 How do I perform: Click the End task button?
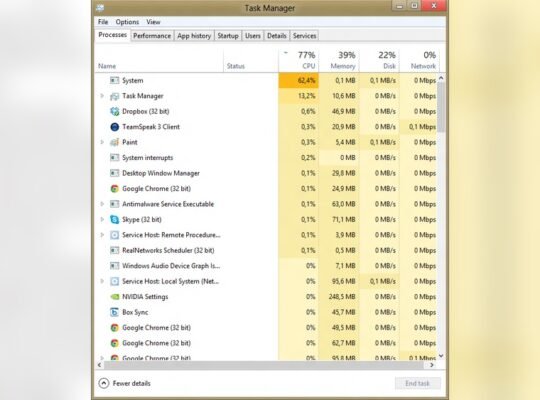417,383
